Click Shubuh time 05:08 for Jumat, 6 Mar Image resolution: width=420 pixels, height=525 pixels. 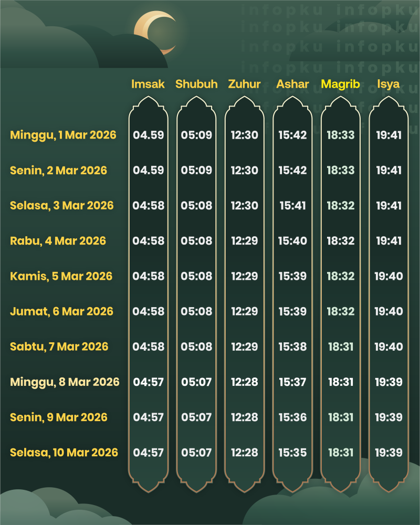(196, 311)
